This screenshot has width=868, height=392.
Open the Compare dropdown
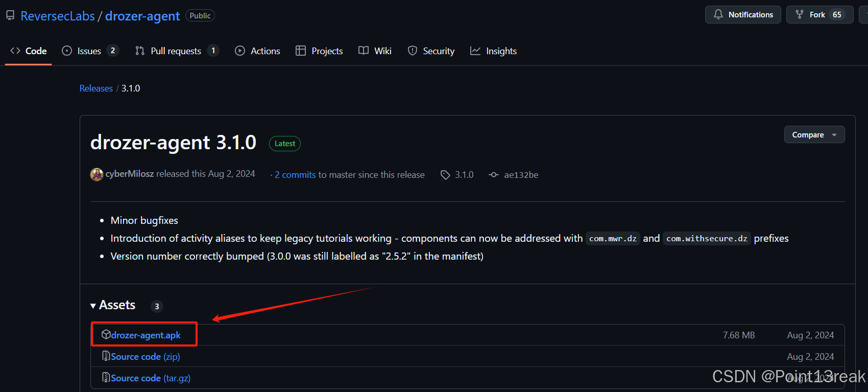(814, 135)
